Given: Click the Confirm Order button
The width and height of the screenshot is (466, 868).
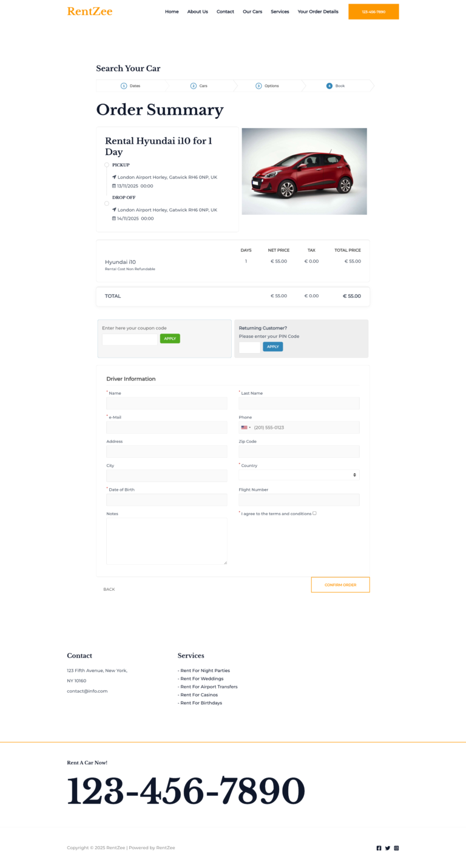Looking at the screenshot, I should pyautogui.click(x=340, y=585).
